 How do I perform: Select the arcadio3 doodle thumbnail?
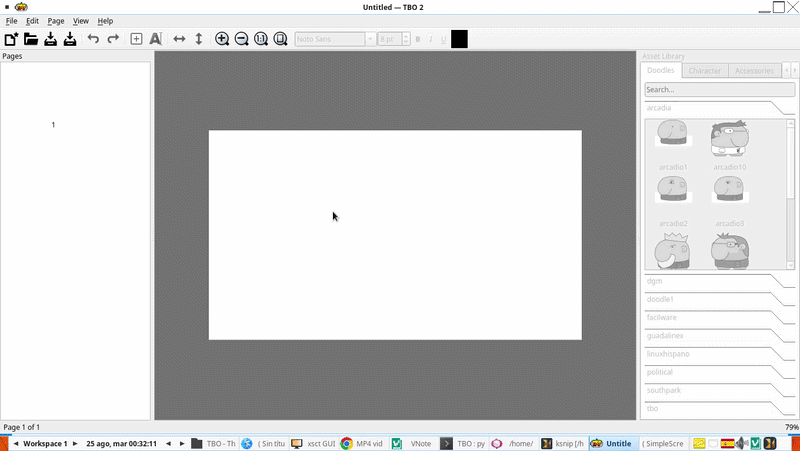click(x=730, y=190)
